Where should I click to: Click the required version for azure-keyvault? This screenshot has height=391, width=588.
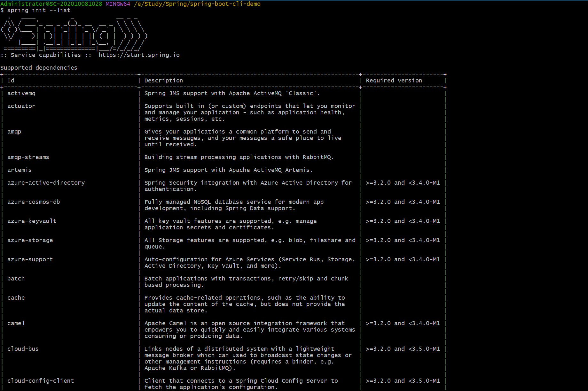pyautogui.click(x=403, y=221)
